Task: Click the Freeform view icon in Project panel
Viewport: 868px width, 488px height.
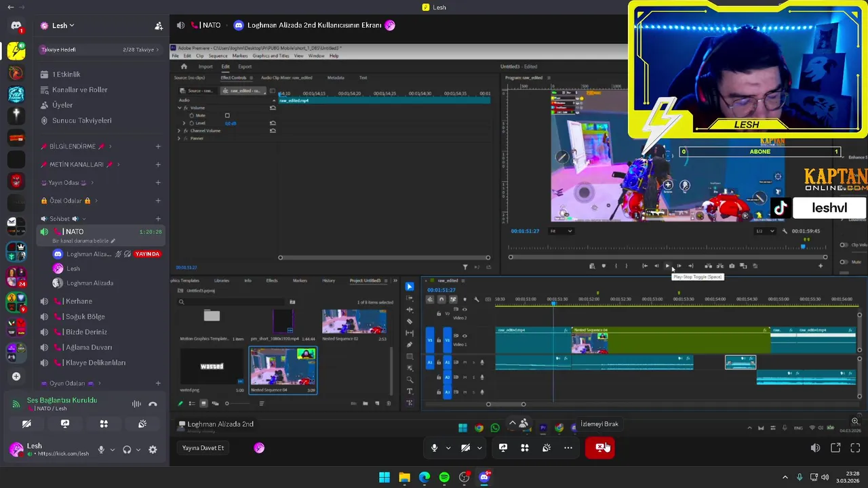Action: (x=215, y=403)
